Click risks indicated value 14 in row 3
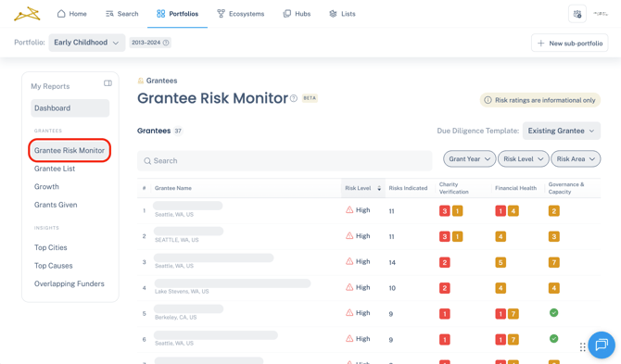Image resolution: width=621 pixels, height=364 pixels. coord(392,262)
